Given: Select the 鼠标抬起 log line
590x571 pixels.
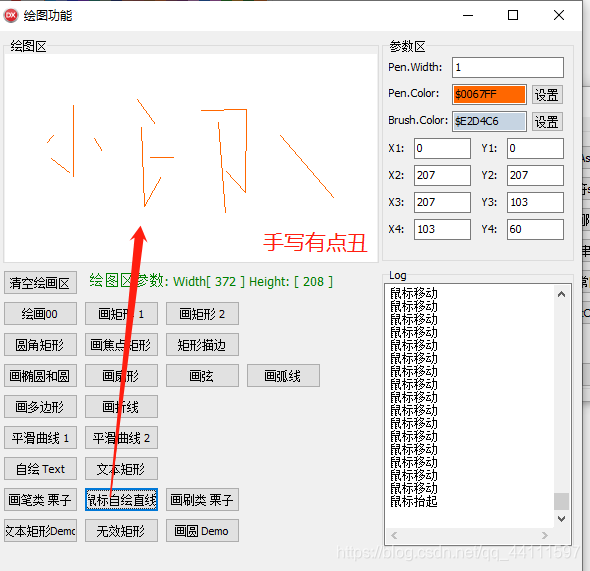Looking at the screenshot, I should [414, 501].
